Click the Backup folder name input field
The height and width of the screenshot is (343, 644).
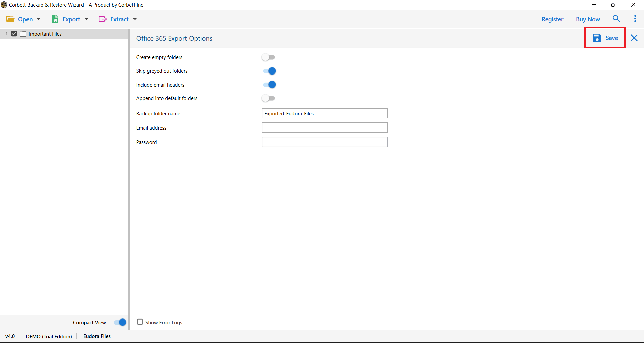[x=324, y=113]
